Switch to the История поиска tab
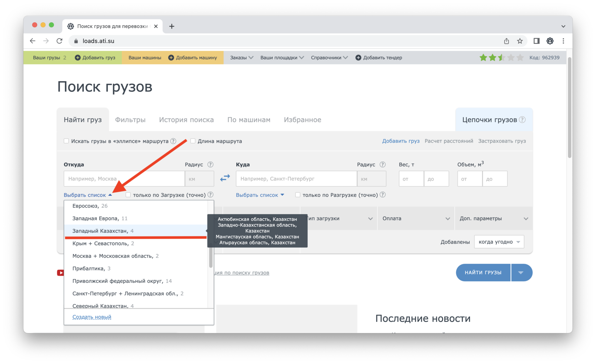The image size is (596, 364). 186,120
